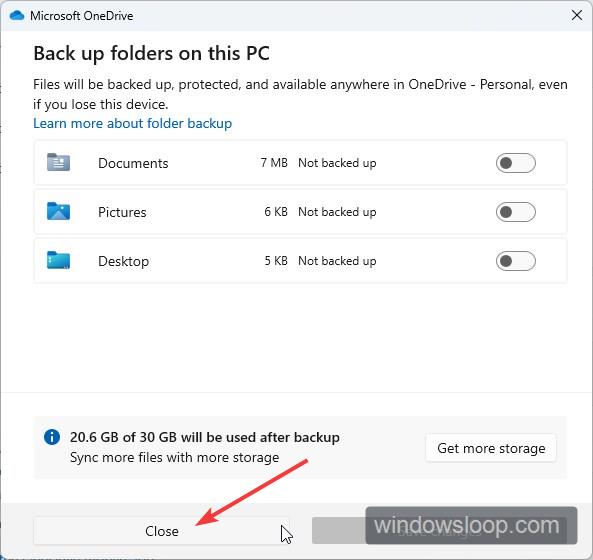Screen dimensions: 593x560
Task: Dismiss dialog with the title bar X
Action: (x=577, y=16)
